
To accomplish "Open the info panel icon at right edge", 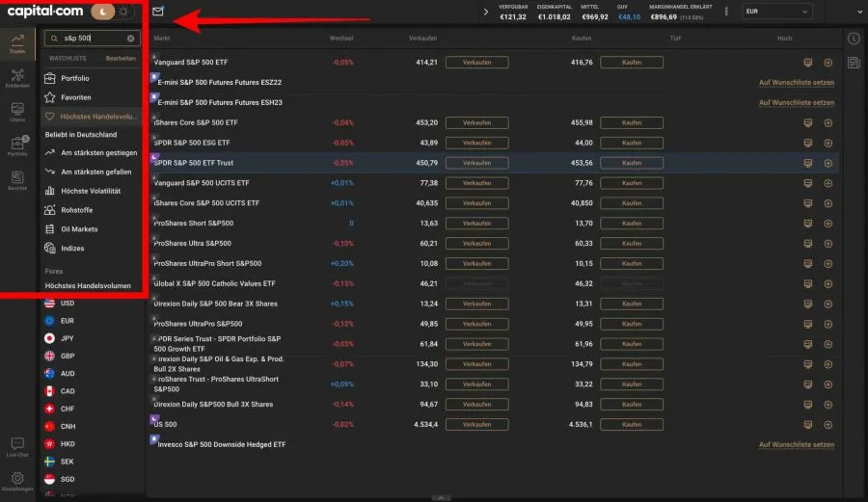I will click(854, 39).
